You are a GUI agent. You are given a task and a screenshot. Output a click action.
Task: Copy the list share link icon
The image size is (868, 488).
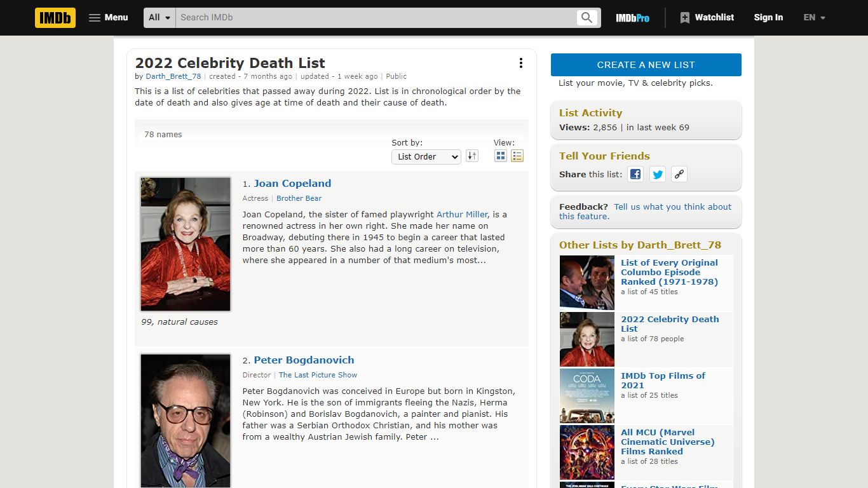pyautogui.click(x=679, y=174)
